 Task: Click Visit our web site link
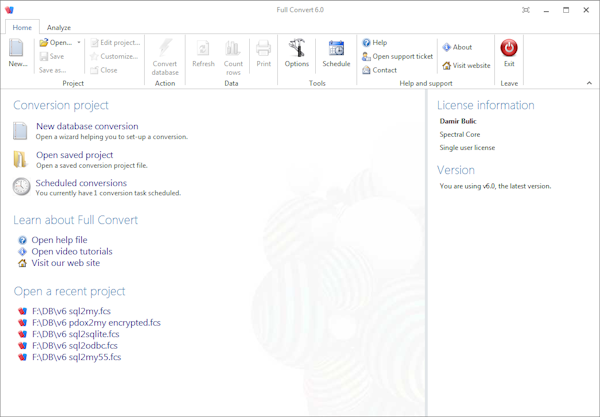pyautogui.click(x=65, y=263)
